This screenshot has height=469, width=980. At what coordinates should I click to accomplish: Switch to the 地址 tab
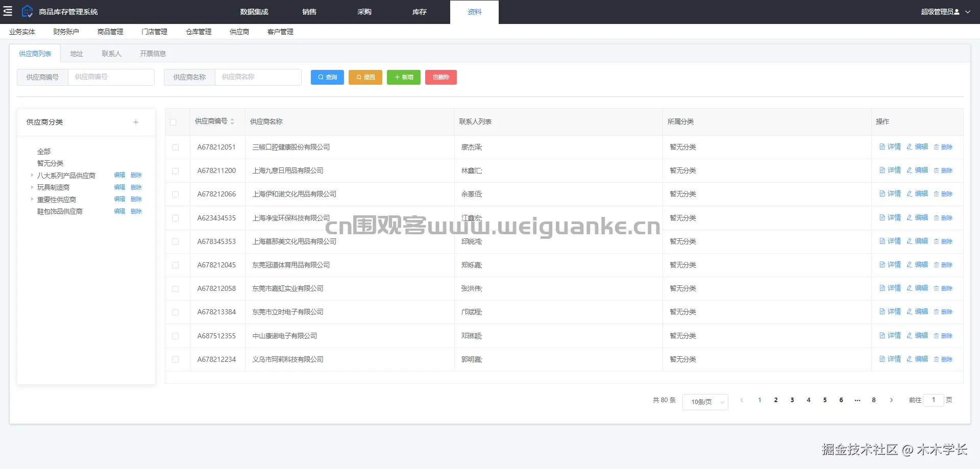click(77, 54)
